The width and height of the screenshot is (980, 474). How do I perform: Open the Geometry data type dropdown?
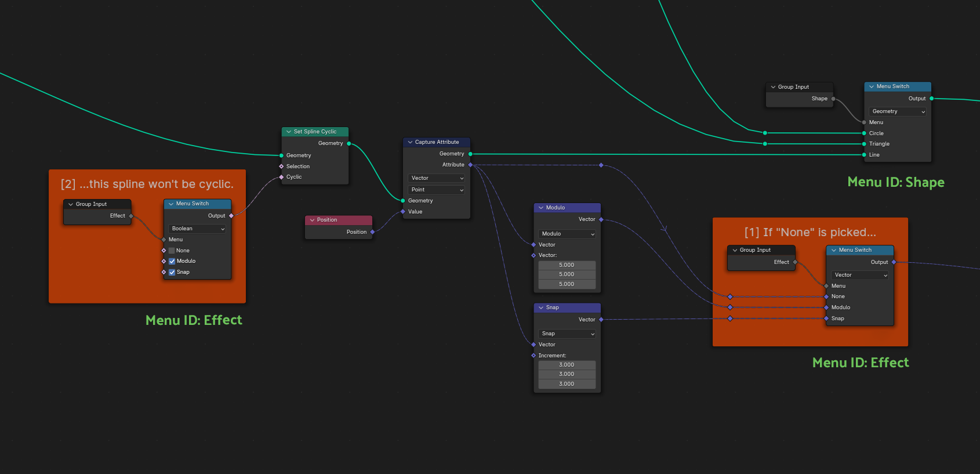coord(898,111)
